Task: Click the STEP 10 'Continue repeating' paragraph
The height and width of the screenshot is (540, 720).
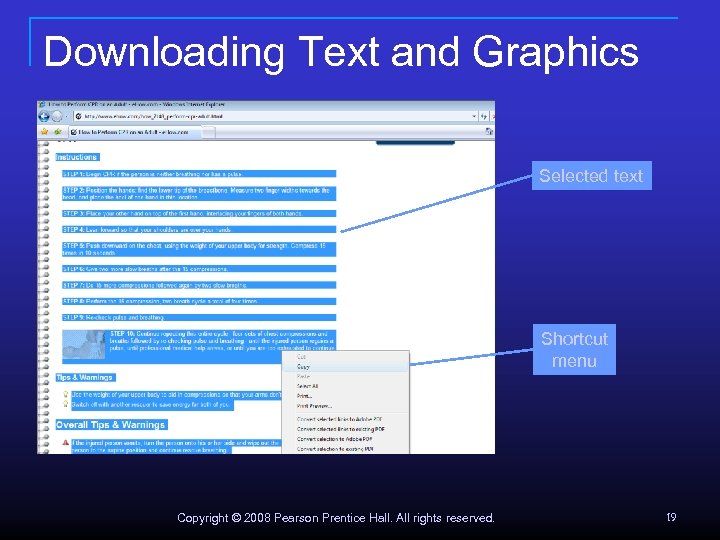Action: click(x=222, y=341)
